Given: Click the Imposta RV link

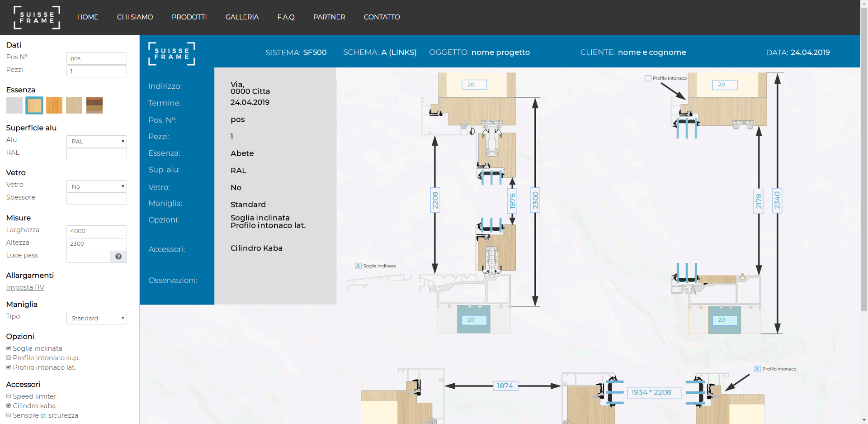Looking at the screenshot, I should click(x=25, y=287).
